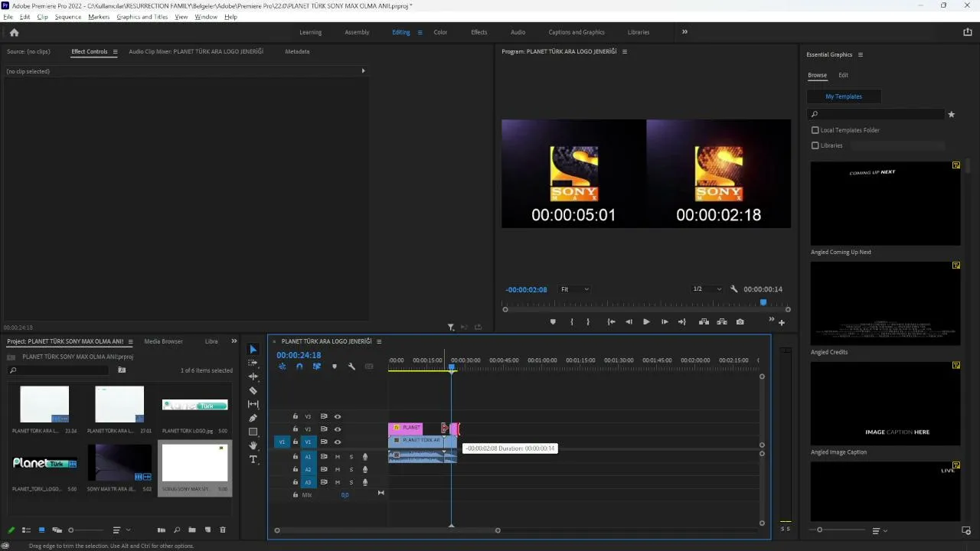Open Quick Export share icon
The width and height of the screenshot is (980, 551).
(968, 32)
